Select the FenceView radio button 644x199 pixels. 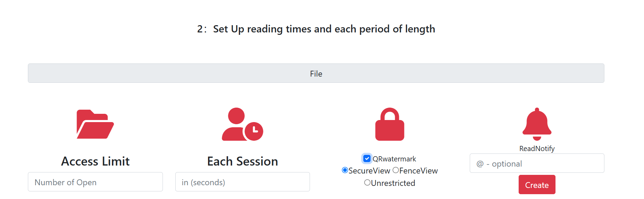396,170
